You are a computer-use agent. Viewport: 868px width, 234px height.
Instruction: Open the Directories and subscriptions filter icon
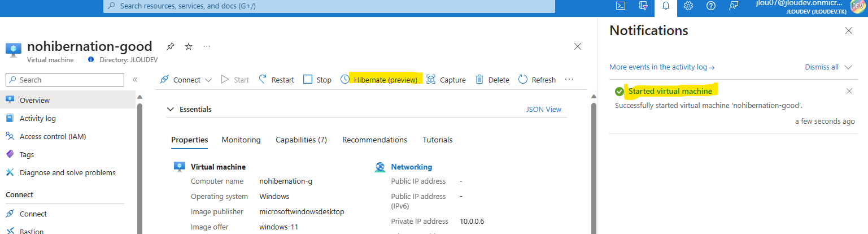(x=643, y=6)
